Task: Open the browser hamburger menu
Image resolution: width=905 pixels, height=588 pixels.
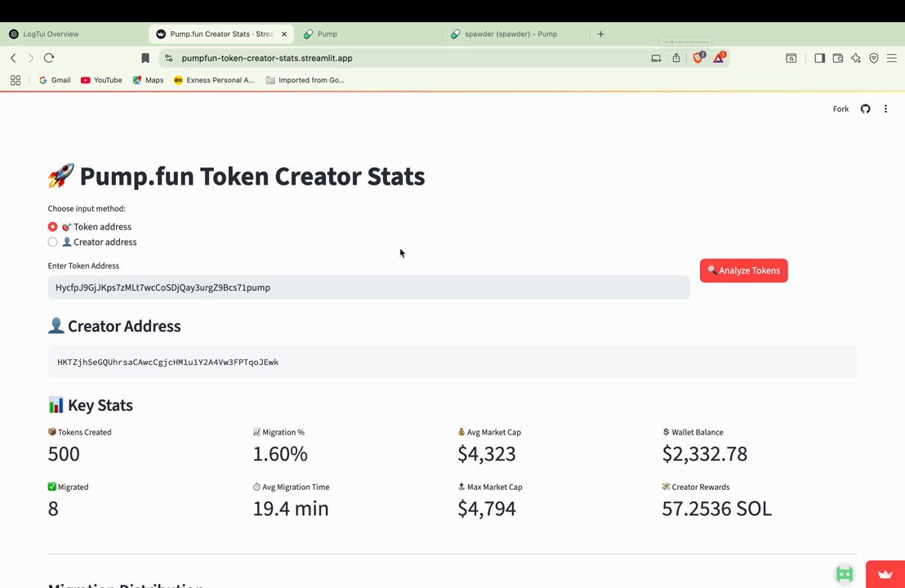Action: (x=892, y=58)
